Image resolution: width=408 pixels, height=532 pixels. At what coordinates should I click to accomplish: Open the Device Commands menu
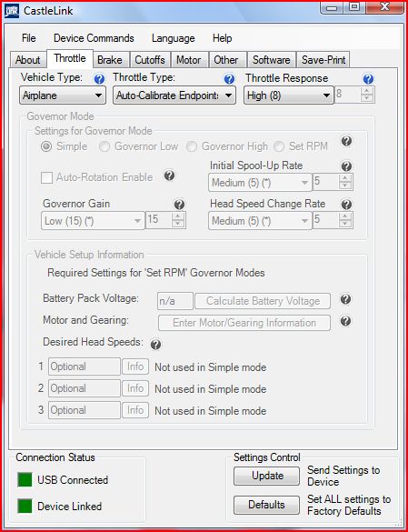pyautogui.click(x=94, y=38)
